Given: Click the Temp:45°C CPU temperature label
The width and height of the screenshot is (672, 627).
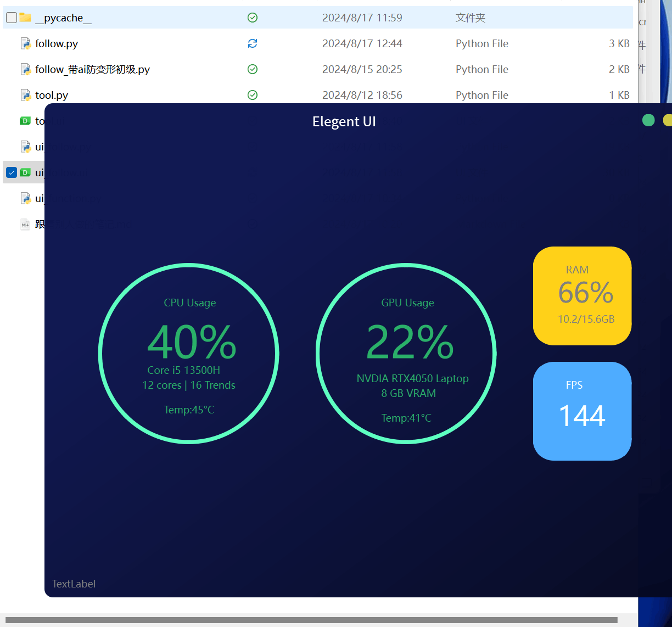Looking at the screenshot, I should tap(189, 410).
